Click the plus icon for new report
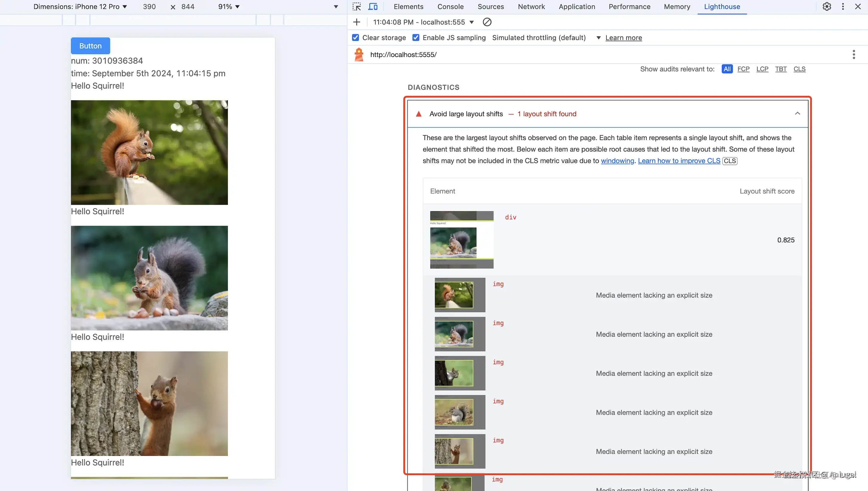The height and width of the screenshot is (491, 868). (356, 22)
